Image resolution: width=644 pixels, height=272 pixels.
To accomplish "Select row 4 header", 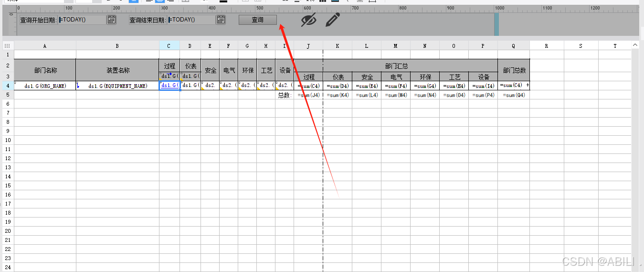I will [7, 86].
